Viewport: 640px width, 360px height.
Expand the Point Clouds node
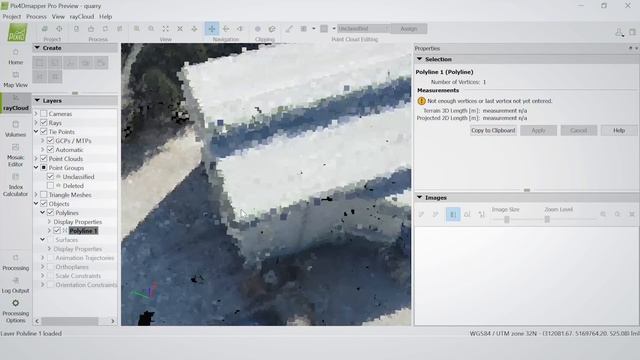click(x=36, y=158)
